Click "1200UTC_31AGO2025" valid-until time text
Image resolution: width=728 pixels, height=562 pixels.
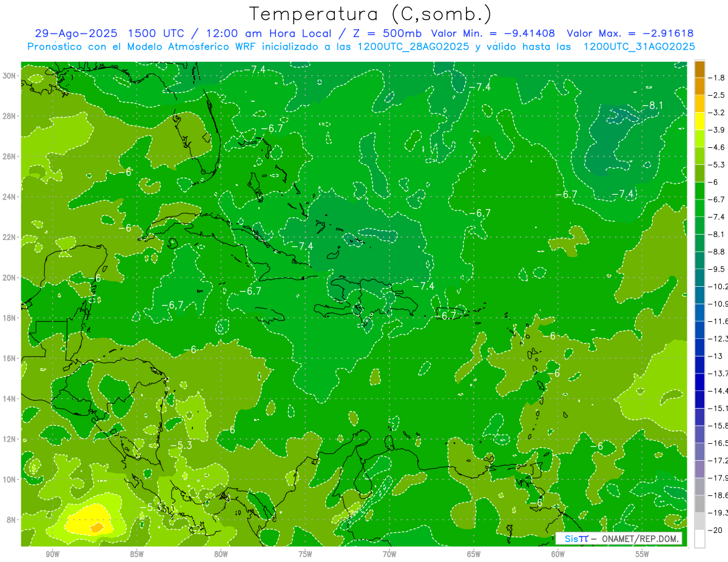point(639,47)
